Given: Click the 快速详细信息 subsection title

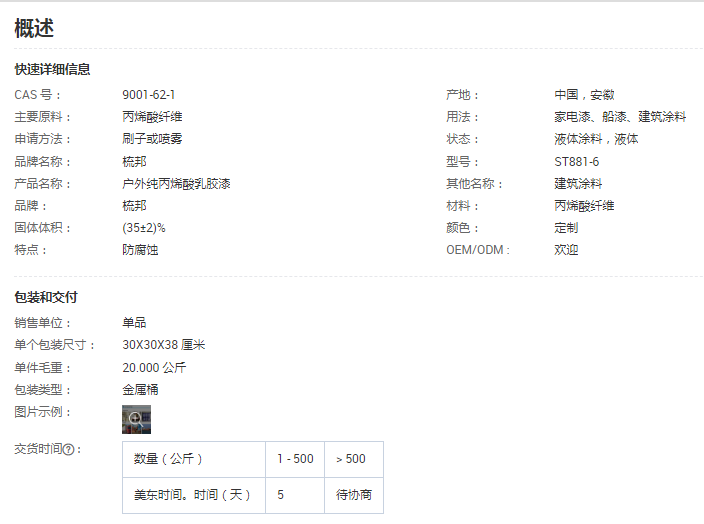Looking at the screenshot, I should pos(52,69).
